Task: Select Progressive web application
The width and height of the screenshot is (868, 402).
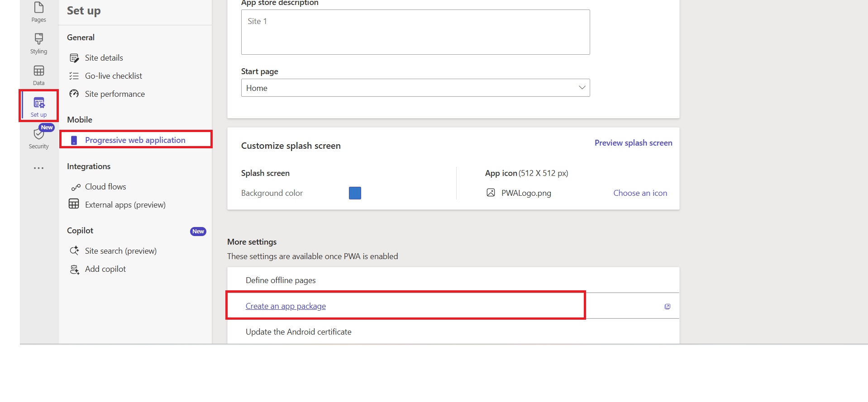Action: pos(135,140)
